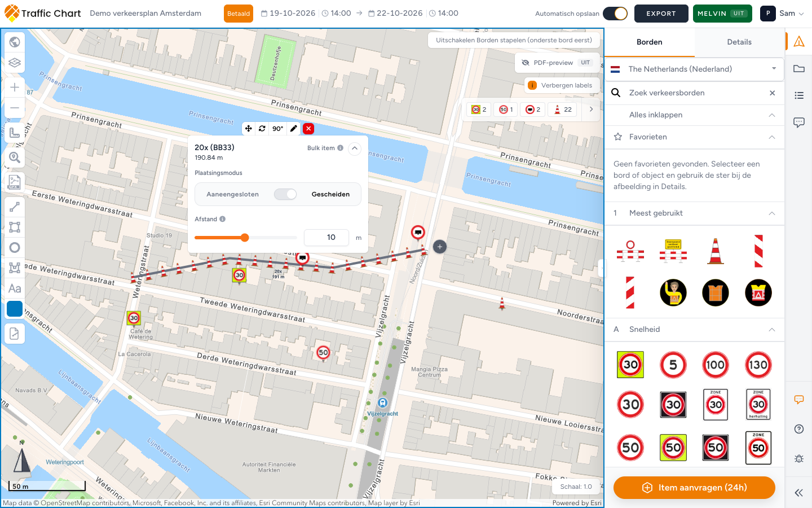Clear the Zoek verkeersborden search
Image resolution: width=812 pixels, height=508 pixels.
(x=773, y=93)
